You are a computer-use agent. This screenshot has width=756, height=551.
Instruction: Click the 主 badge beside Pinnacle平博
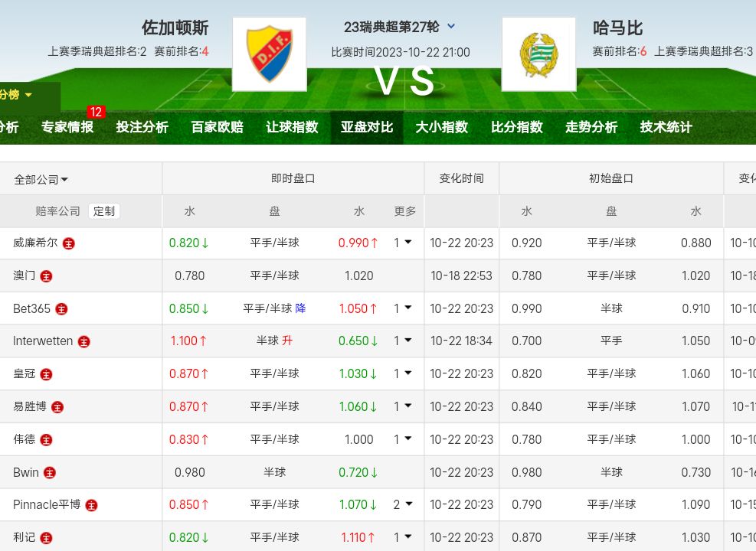tap(91, 505)
